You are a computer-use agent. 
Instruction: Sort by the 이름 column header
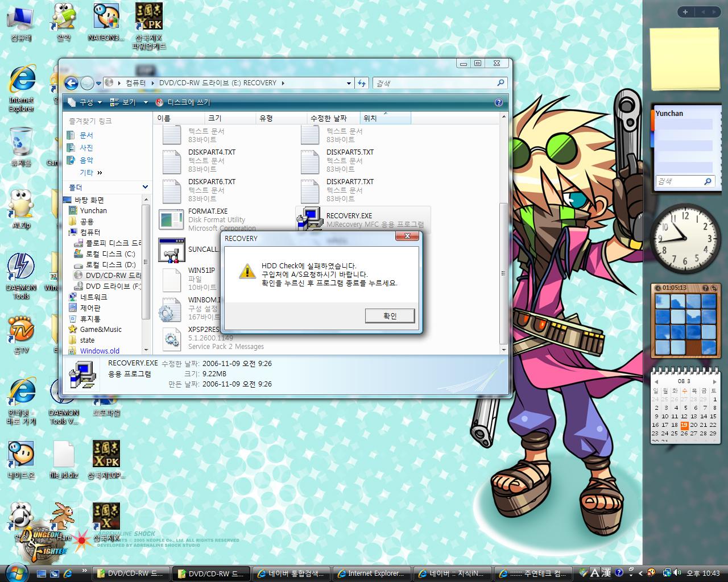[x=179, y=118]
